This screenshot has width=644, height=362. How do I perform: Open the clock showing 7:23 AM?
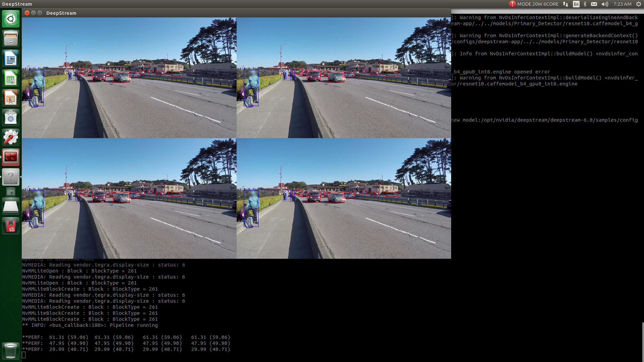tap(622, 4)
